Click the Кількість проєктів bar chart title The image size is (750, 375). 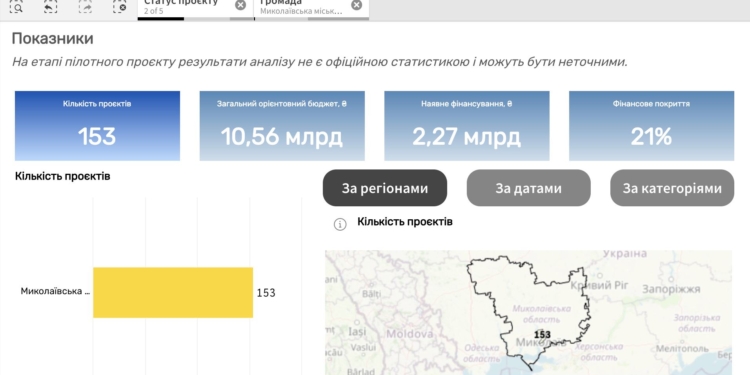point(63,176)
